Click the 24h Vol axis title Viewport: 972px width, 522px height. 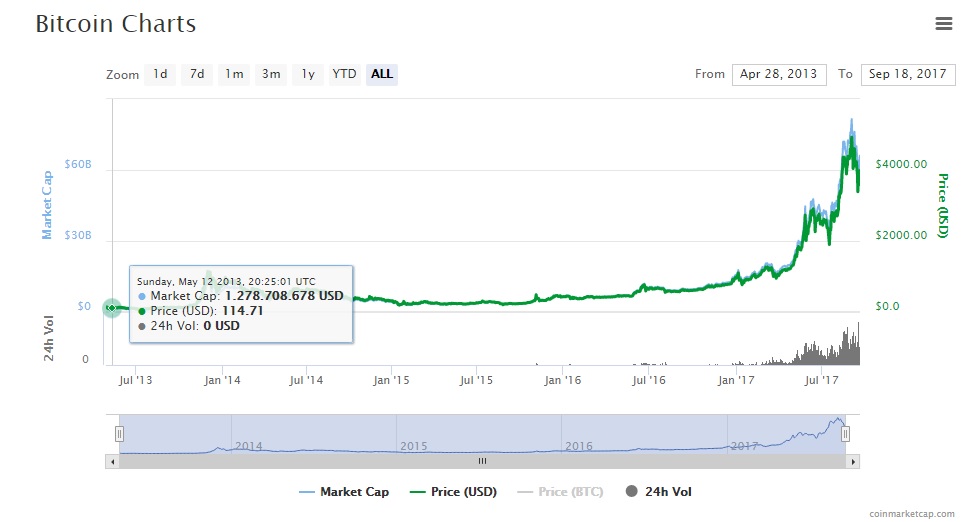pos(48,338)
